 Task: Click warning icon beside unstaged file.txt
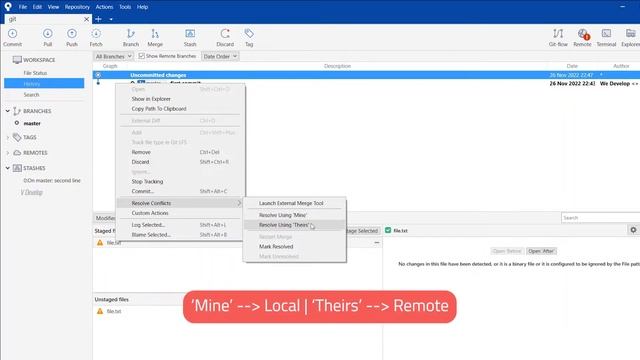pos(100,311)
